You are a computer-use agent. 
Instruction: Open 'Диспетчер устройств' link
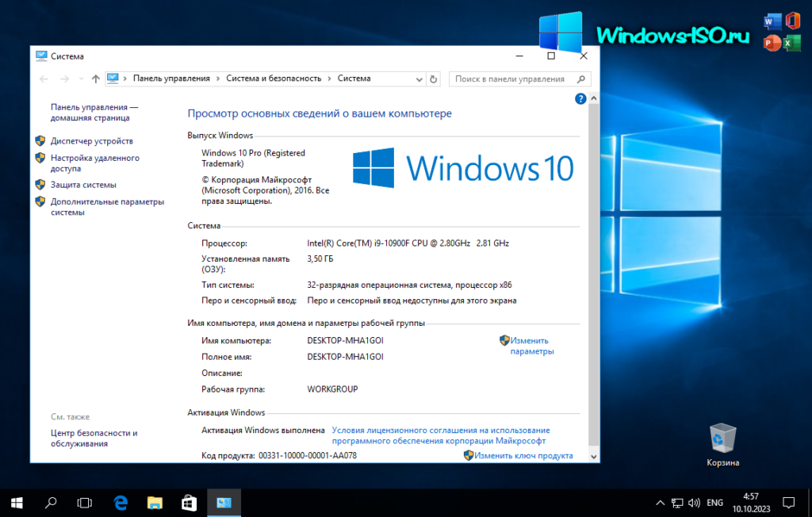tap(92, 141)
